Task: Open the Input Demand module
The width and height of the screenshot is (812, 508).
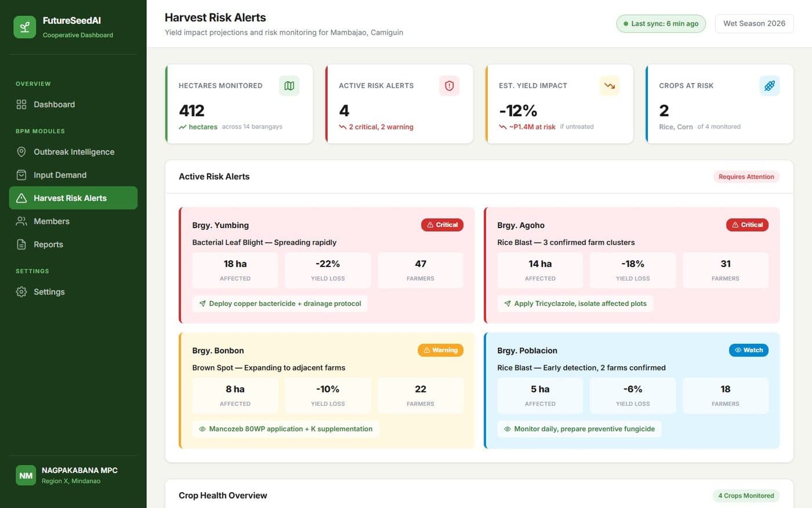Action: point(73,175)
